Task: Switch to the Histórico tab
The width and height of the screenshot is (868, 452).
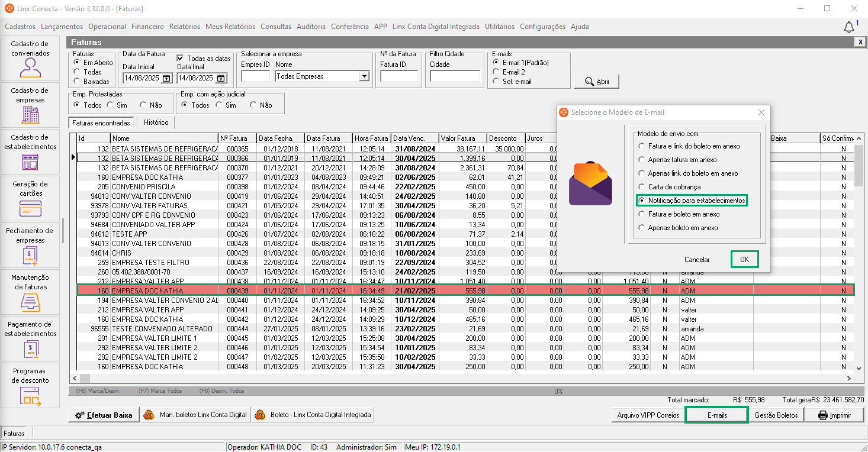Action: (x=156, y=122)
